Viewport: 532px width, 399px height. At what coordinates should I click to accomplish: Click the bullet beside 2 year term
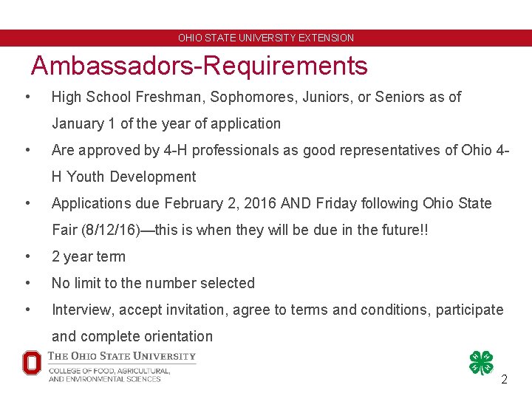[28, 256]
